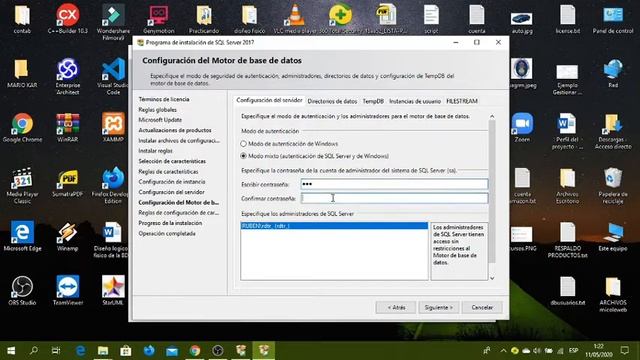The height and width of the screenshot is (360, 640).
Task: Open Microsoft Store taskbar icon
Action: 126,351
